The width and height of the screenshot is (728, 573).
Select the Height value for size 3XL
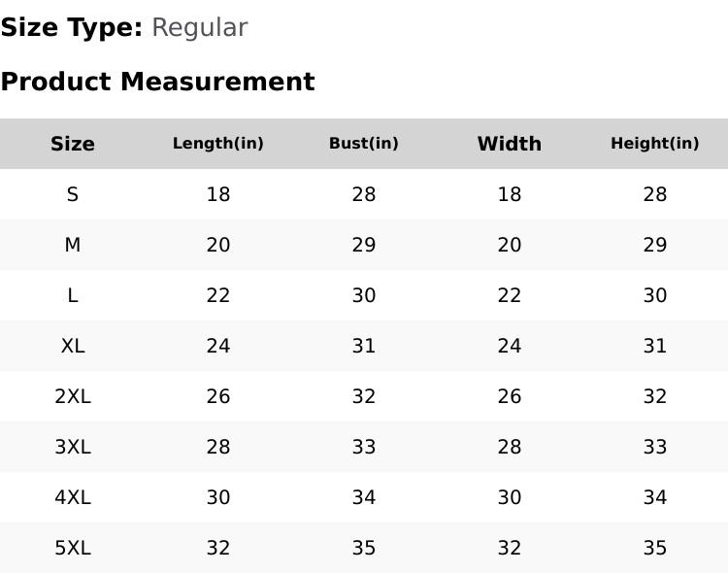(655, 447)
